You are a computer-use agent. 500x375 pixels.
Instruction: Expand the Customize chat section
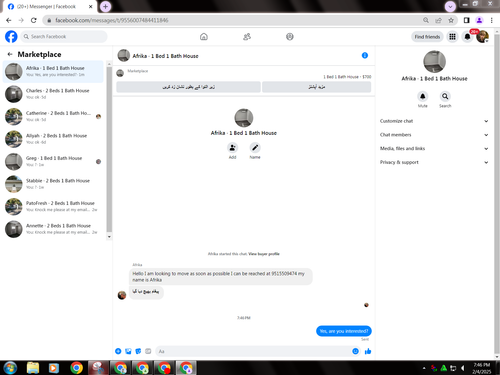pos(434,121)
